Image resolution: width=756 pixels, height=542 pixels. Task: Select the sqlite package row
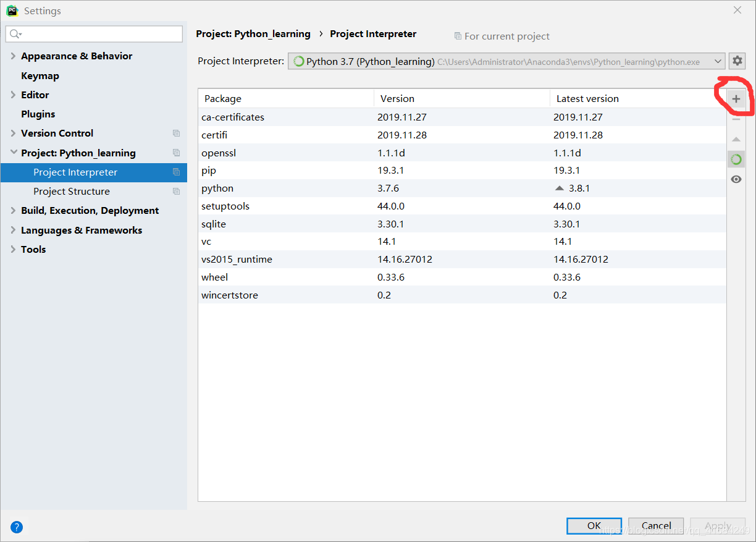click(x=462, y=224)
